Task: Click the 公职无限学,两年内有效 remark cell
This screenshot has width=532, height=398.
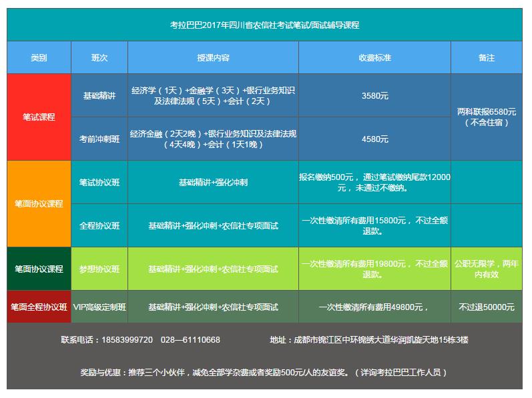Action: [487, 269]
